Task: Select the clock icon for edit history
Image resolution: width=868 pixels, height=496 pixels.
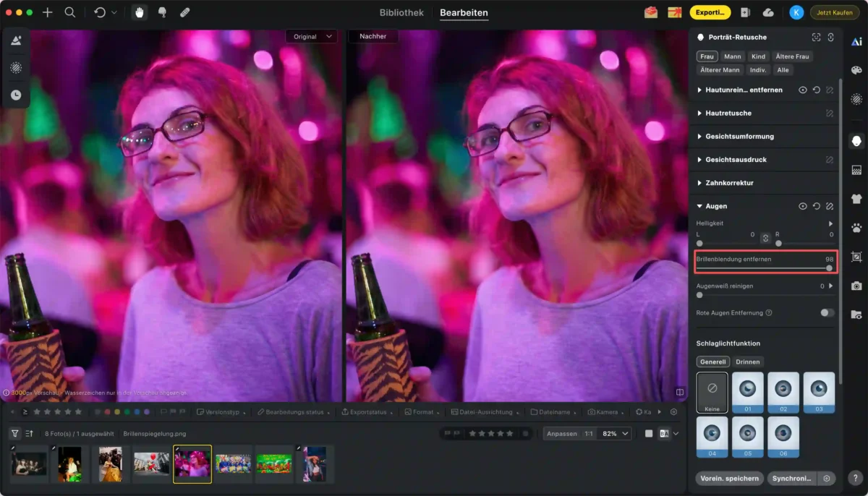Action: click(17, 95)
